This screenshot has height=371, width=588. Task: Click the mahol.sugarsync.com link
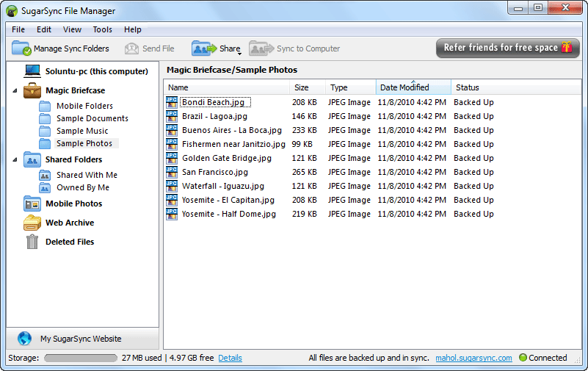pos(473,358)
